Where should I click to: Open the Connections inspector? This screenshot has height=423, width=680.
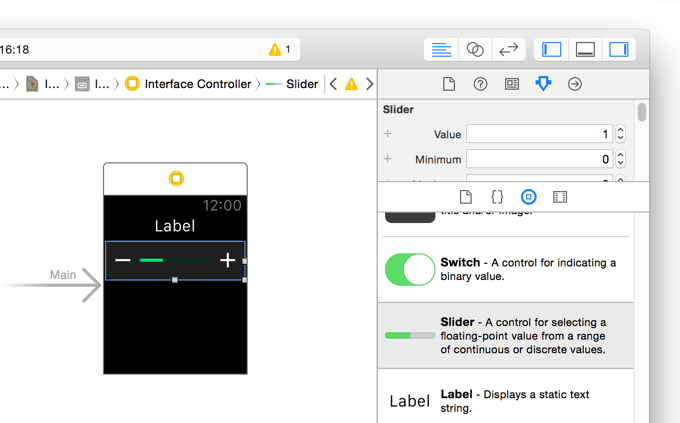(575, 84)
